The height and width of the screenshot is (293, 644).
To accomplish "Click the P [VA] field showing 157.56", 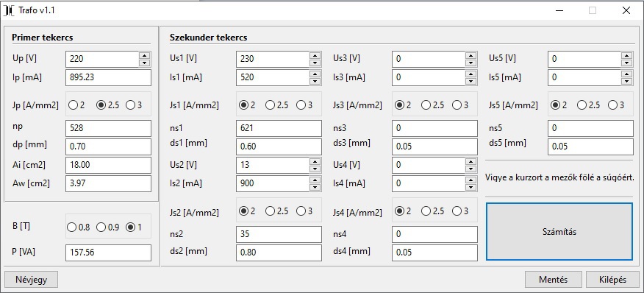I will [x=108, y=253].
